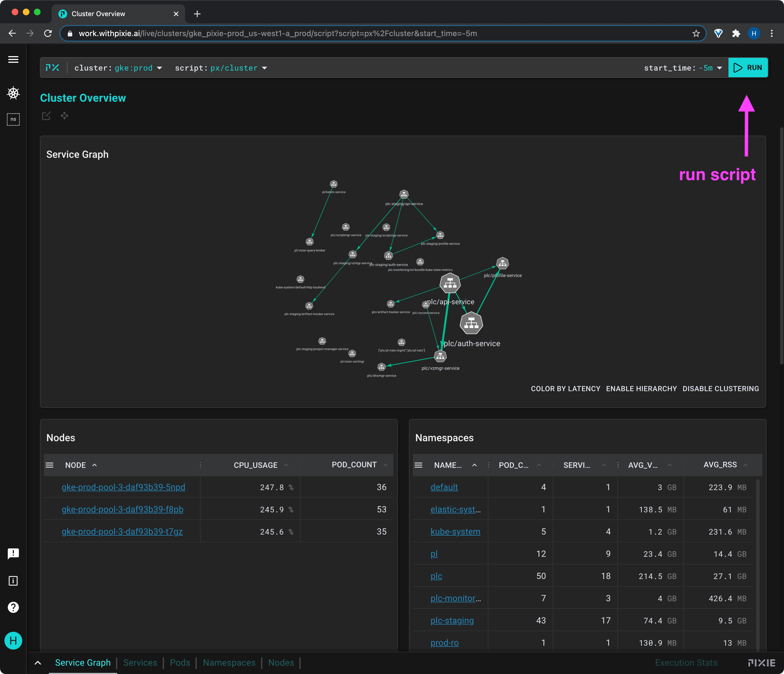Open the announcements feedback icon
The height and width of the screenshot is (674, 784).
13,554
